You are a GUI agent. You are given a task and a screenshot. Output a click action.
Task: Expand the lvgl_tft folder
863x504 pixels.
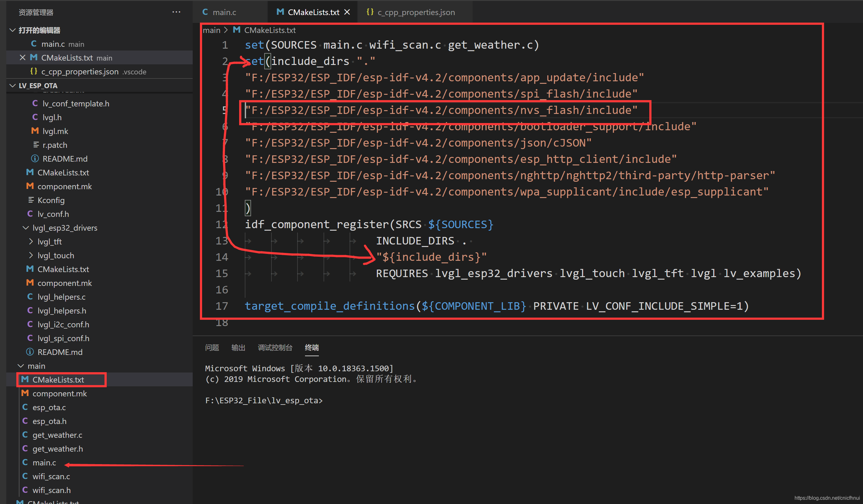tap(30, 241)
